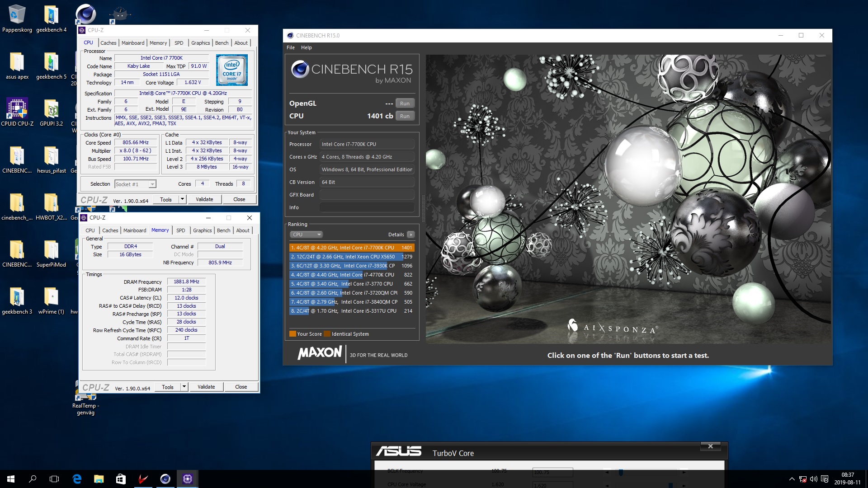Open the hexus_pifast desktop folder
This screenshot has width=868, height=488.
pyautogui.click(x=51, y=160)
